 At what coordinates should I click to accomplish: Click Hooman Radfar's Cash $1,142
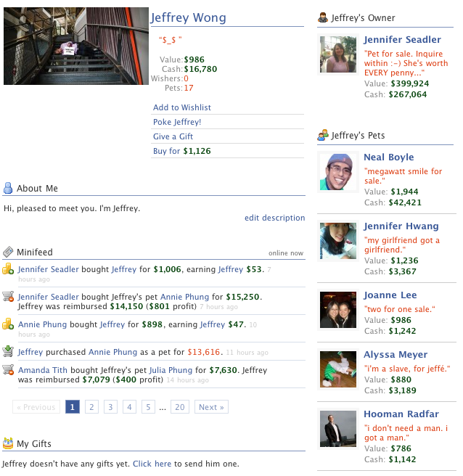click(402, 459)
